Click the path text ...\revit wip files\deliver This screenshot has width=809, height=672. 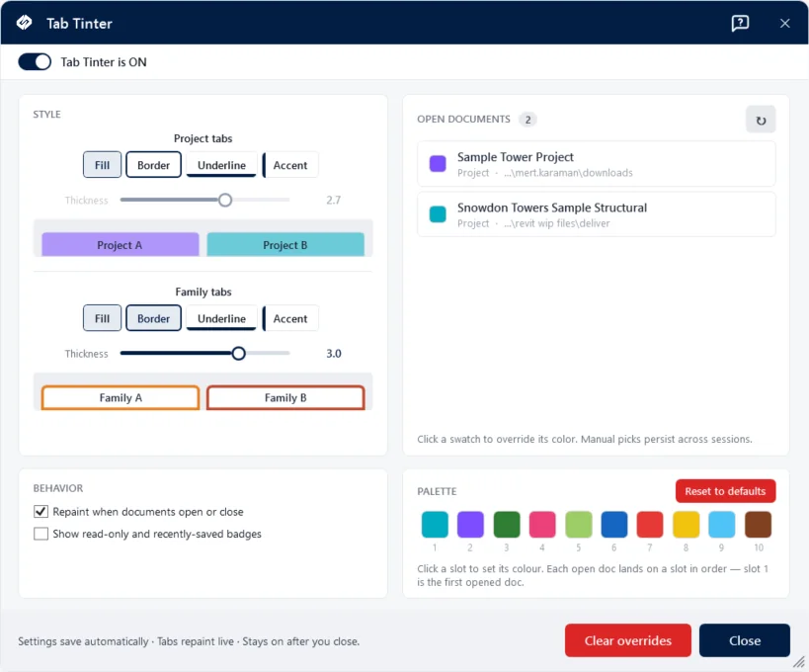pyautogui.click(x=557, y=223)
